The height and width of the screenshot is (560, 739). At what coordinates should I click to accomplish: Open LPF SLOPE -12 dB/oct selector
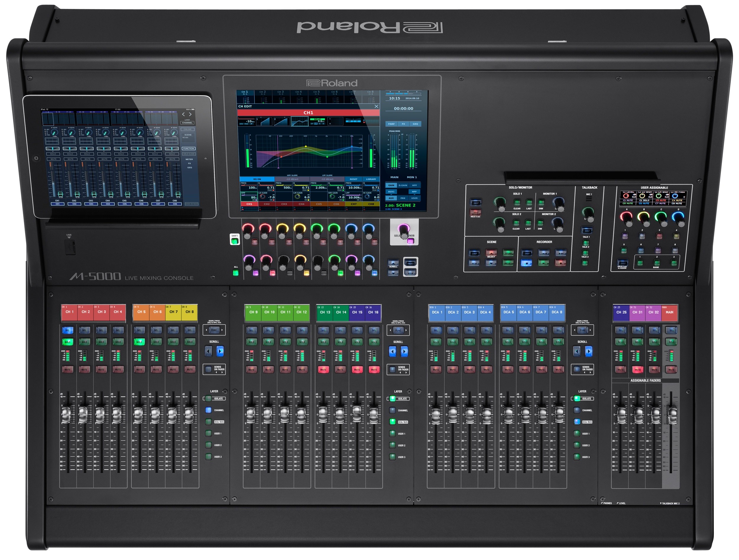pos(328,179)
